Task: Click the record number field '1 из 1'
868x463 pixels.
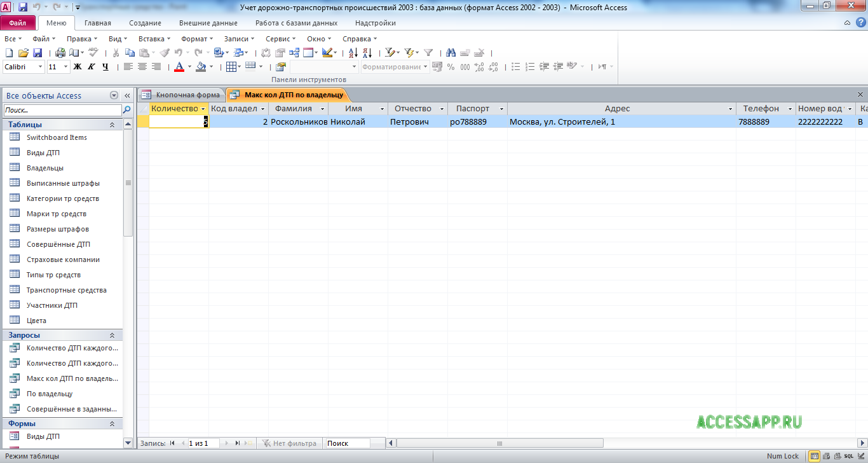Action: 202,443
